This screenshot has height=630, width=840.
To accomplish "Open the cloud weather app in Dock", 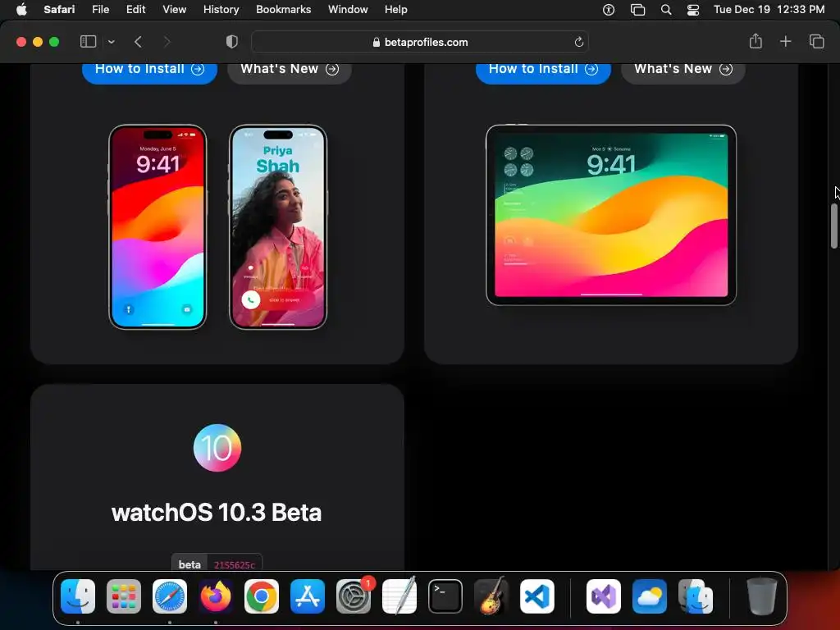I will point(650,596).
